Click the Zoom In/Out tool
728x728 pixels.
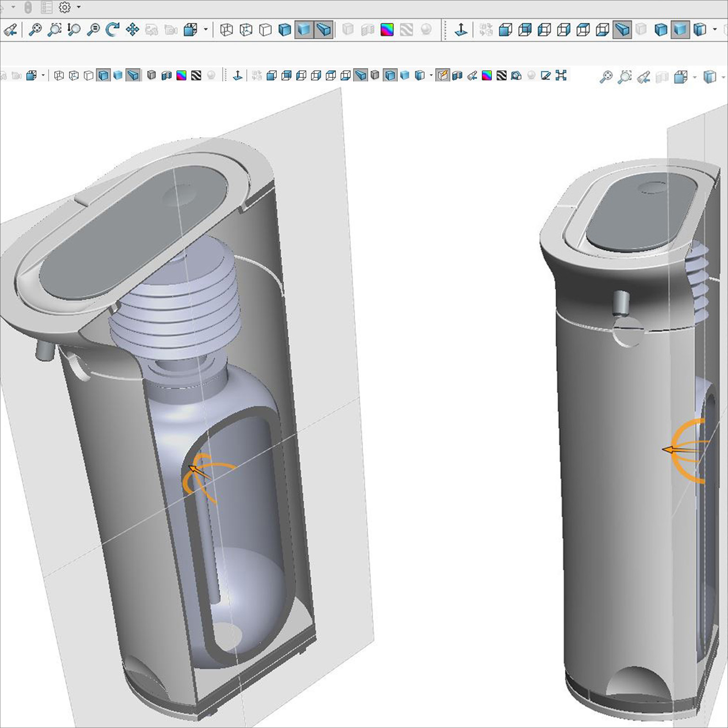(x=74, y=29)
